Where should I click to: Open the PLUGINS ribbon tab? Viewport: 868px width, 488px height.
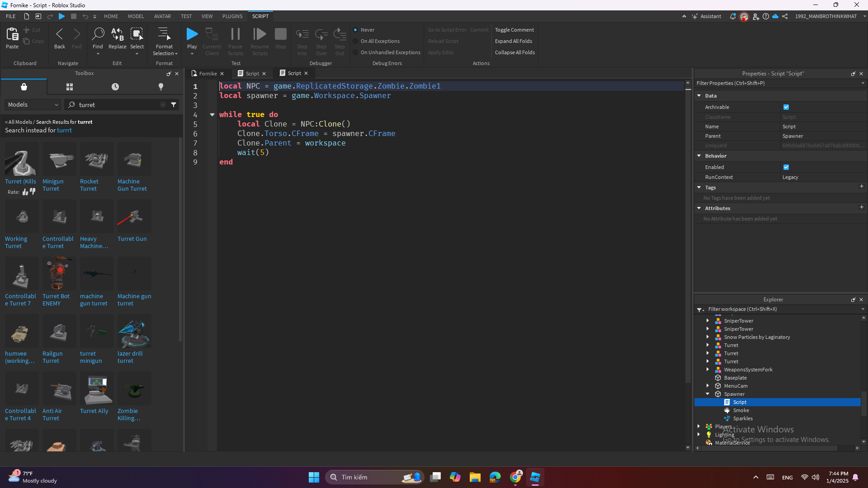(232, 16)
